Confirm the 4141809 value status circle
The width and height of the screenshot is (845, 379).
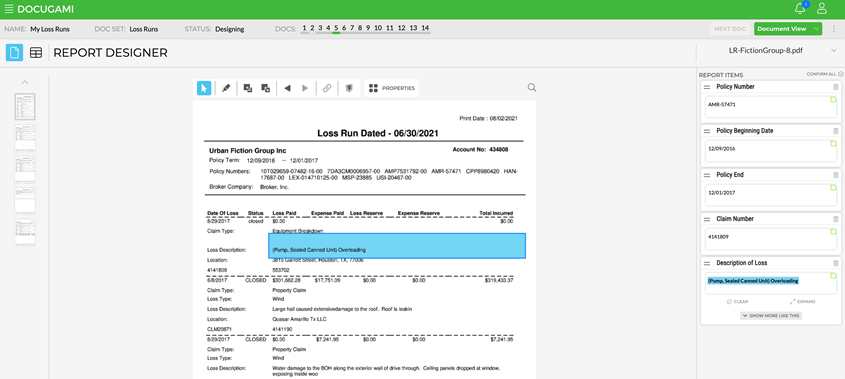[833, 232]
